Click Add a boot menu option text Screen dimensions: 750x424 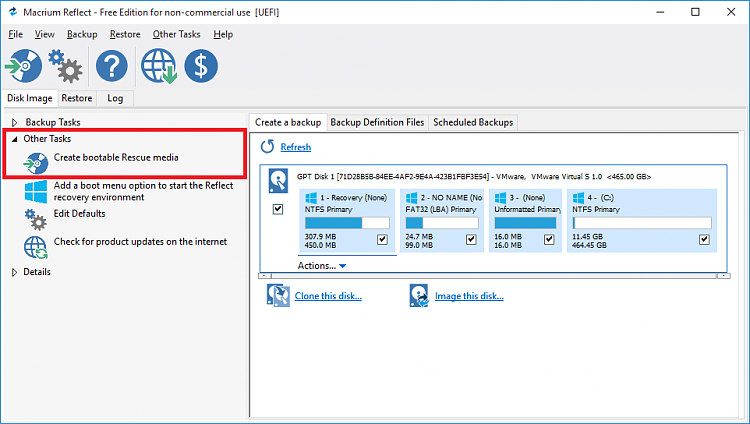click(143, 191)
